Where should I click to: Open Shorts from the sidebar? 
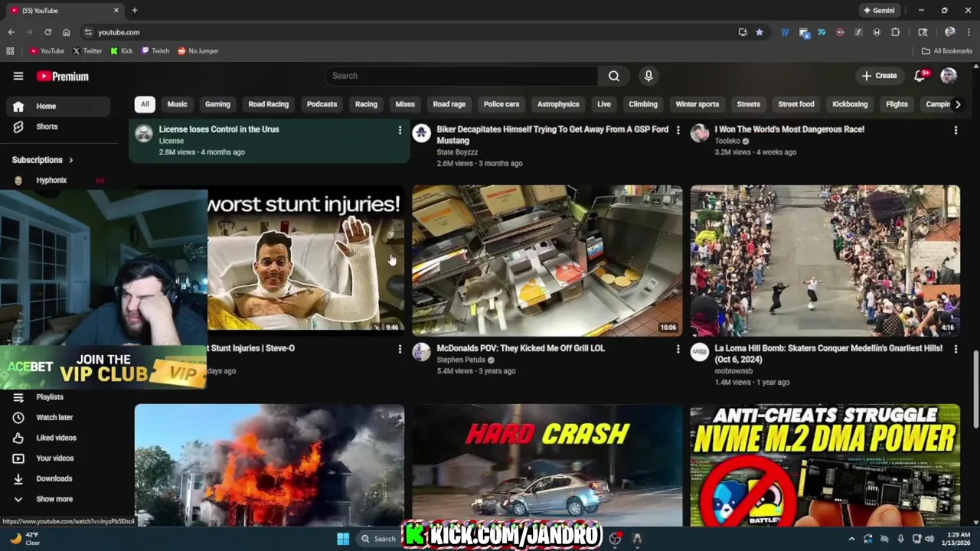point(57,126)
